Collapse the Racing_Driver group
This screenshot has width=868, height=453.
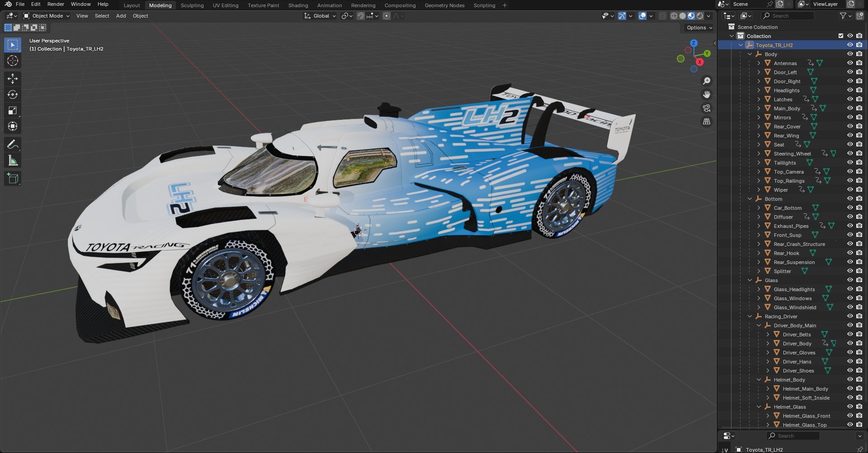coord(750,316)
